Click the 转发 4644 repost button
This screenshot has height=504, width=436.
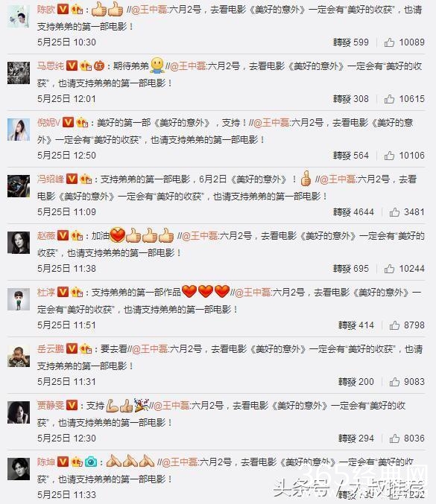353,212
